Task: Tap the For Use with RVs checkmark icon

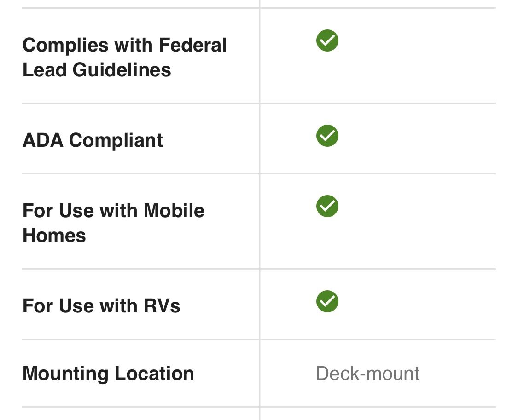Action: click(327, 301)
